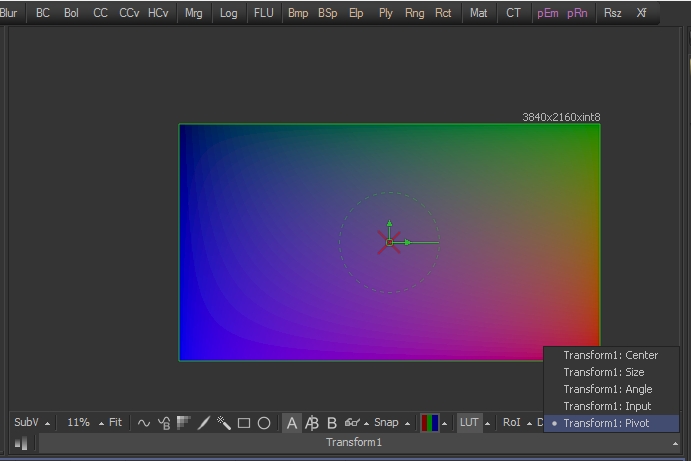Add an HCv hue curves tool
This screenshot has height=461, width=691.
(158, 13)
